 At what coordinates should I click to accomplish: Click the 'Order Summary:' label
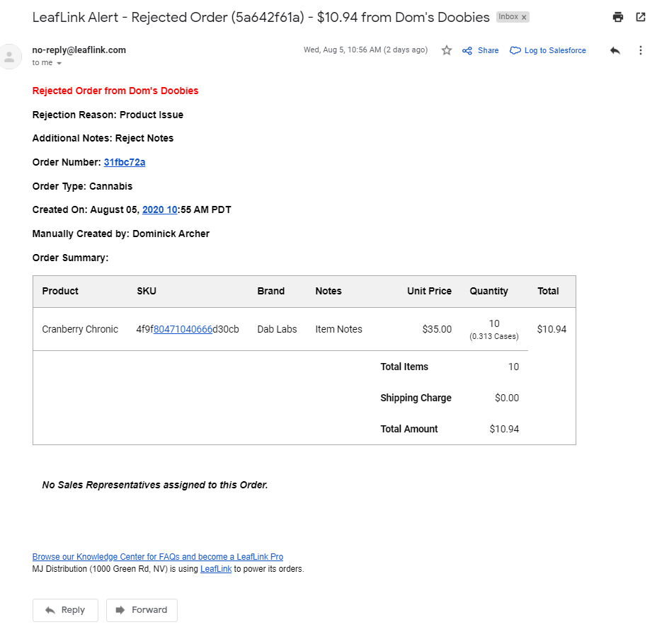[x=70, y=258]
